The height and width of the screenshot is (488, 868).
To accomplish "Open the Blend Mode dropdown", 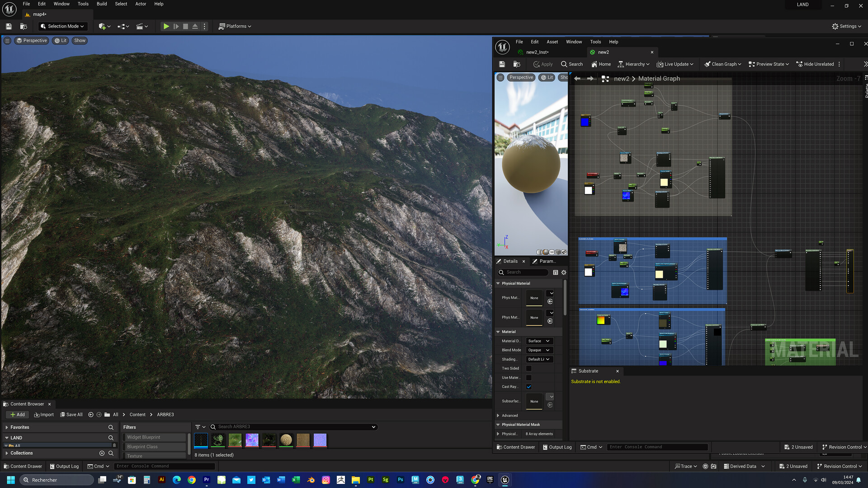I will tap(539, 350).
